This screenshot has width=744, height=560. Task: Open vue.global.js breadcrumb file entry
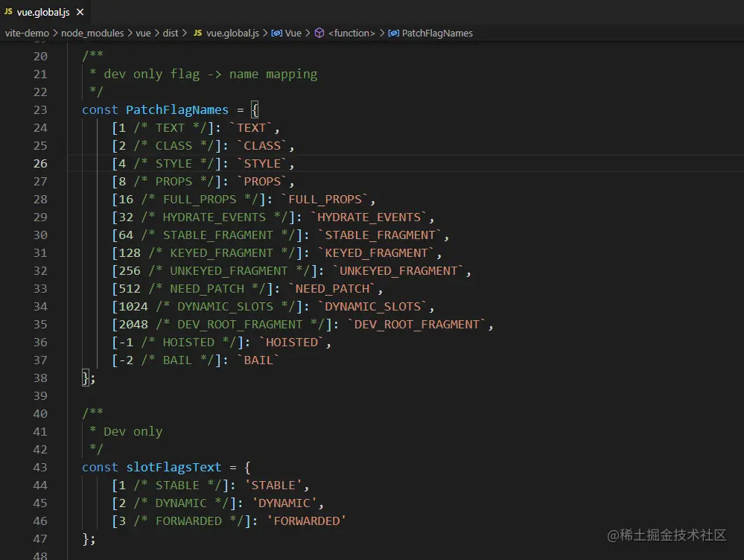pyautogui.click(x=232, y=33)
